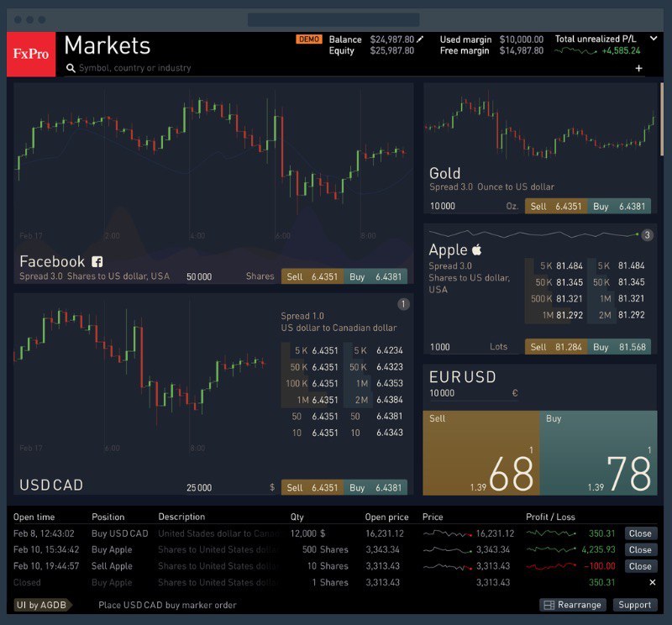Image resolution: width=672 pixels, height=625 pixels.
Task: Click status message Place USD CAD buy order
Action: tap(167, 605)
